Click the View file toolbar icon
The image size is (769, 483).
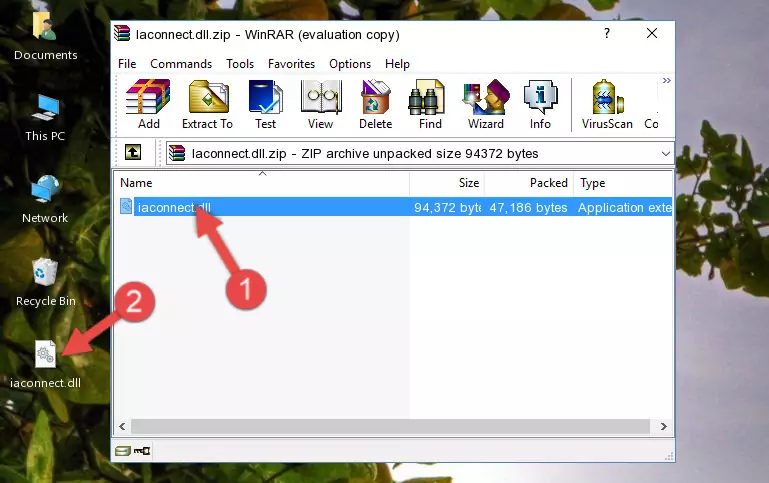pyautogui.click(x=321, y=104)
